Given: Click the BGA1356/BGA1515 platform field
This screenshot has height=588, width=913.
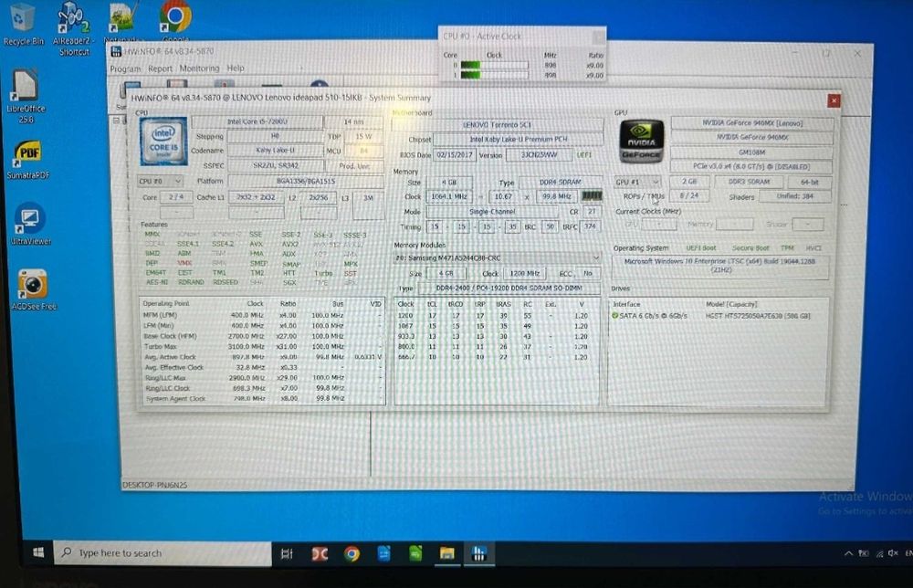Looking at the screenshot, I should point(305,181).
